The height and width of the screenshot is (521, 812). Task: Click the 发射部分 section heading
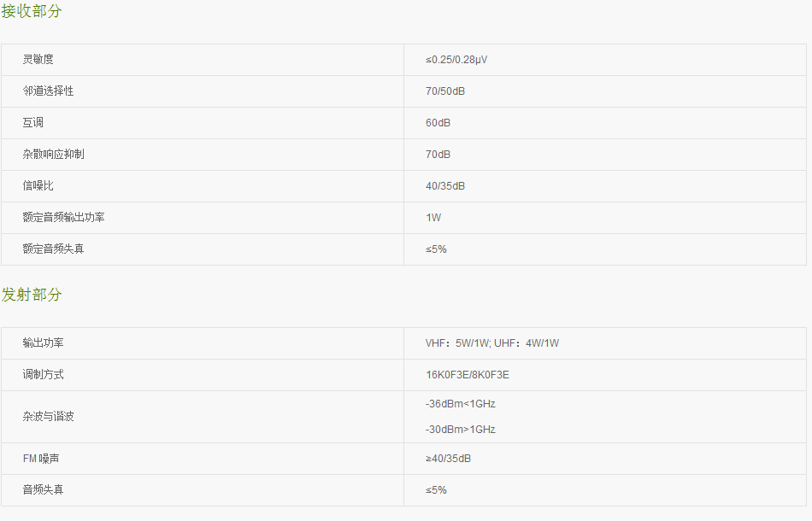pyautogui.click(x=32, y=295)
